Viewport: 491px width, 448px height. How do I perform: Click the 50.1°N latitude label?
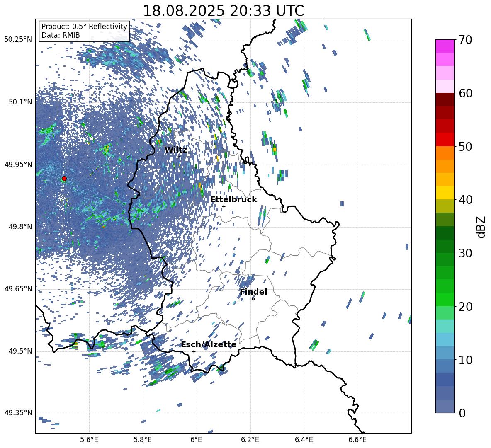pyautogui.click(x=20, y=102)
